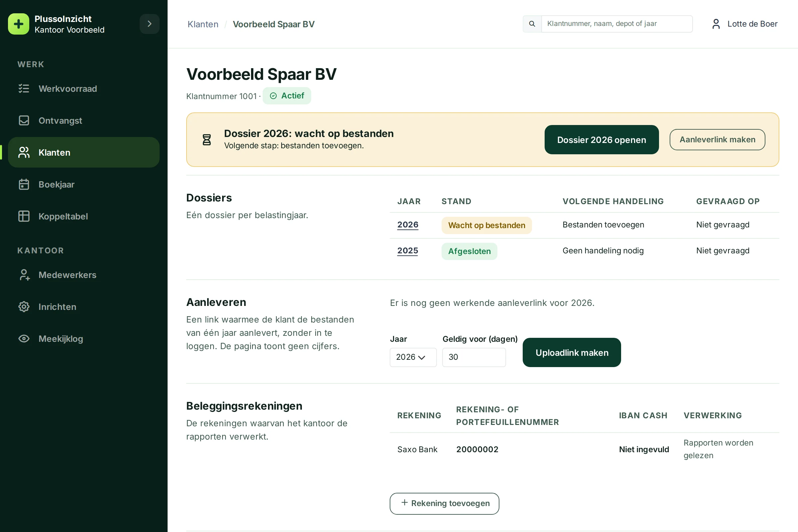Click the Uploadlink maken button

point(572,352)
